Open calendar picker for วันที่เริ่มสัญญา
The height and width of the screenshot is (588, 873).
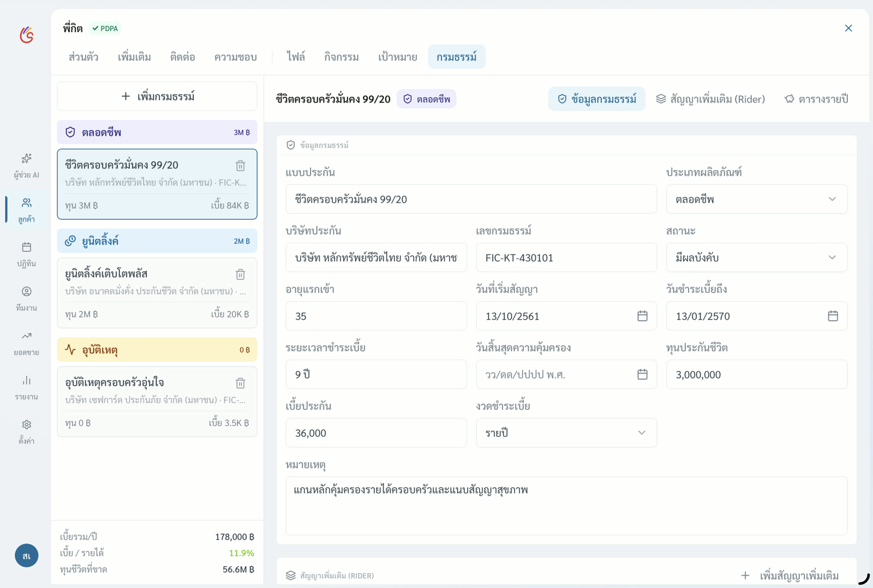pos(642,316)
